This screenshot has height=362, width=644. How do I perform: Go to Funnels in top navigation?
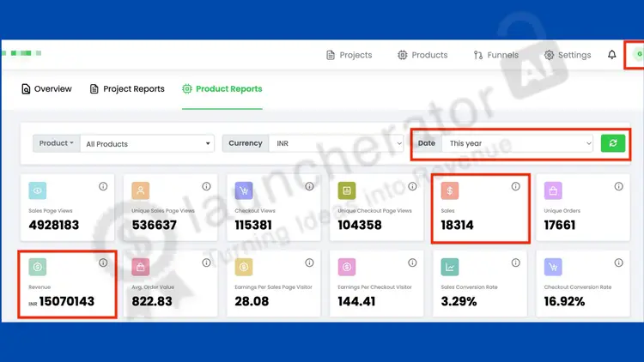coord(496,55)
